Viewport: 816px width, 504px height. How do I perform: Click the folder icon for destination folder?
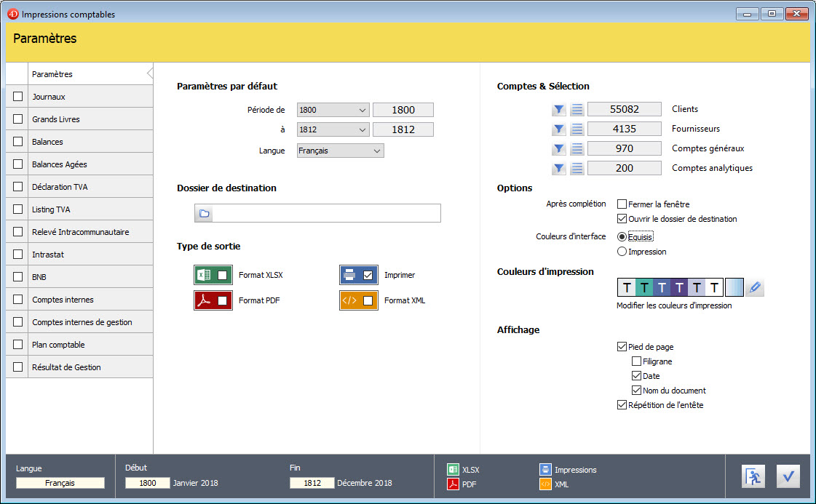pos(204,213)
